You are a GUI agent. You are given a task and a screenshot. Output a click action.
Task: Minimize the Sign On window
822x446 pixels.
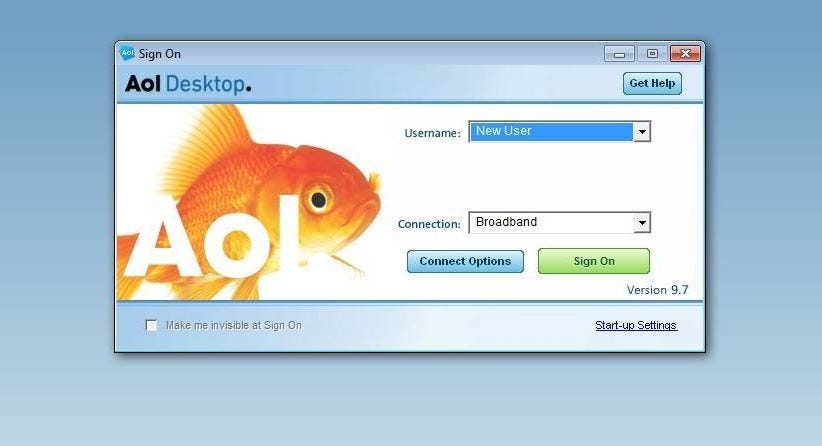(x=619, y=53)
